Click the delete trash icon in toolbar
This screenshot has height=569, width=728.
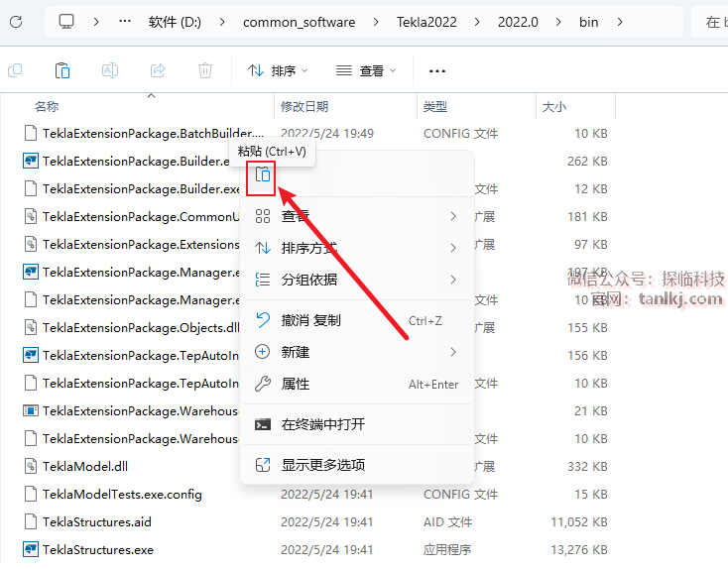pyautogui.click(x=205, y=70)
